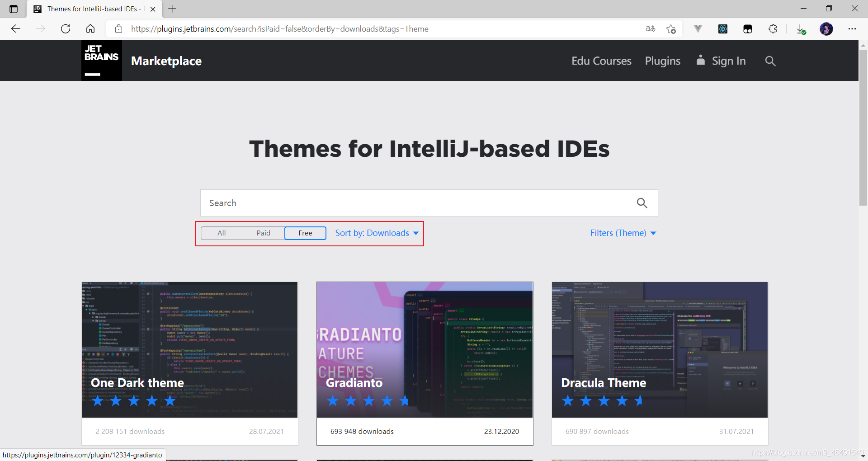The image size is (868, 461).
Task: Click the scrollbar down arrow
Action: [863, 456]
